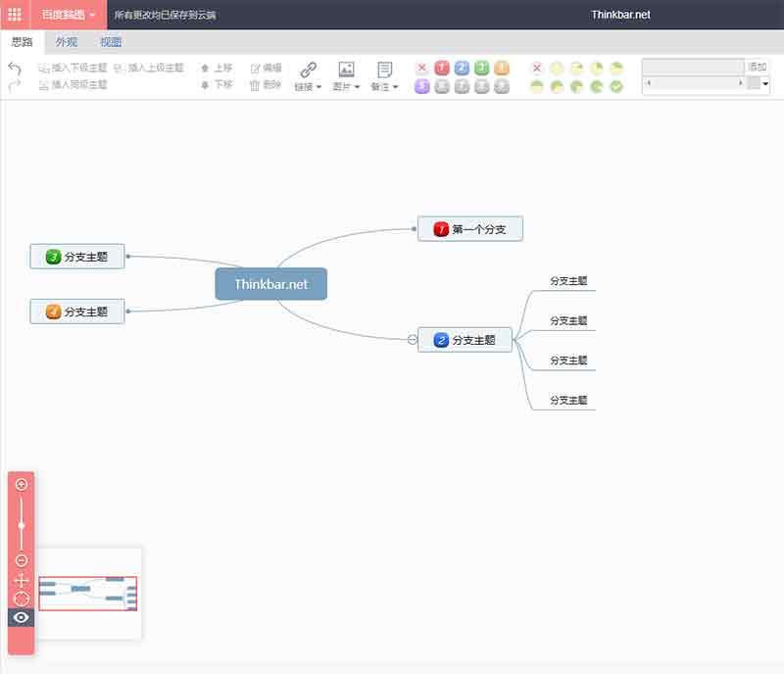Set priority 1 with red toolbar icon
784x674 pixels.
pos(442,68)
